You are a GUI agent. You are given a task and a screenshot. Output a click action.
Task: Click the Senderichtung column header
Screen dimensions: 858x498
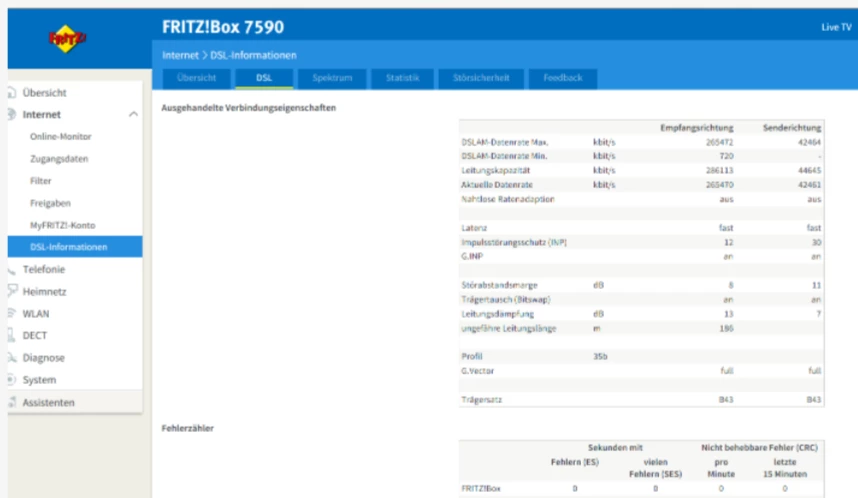coord(792,128)
